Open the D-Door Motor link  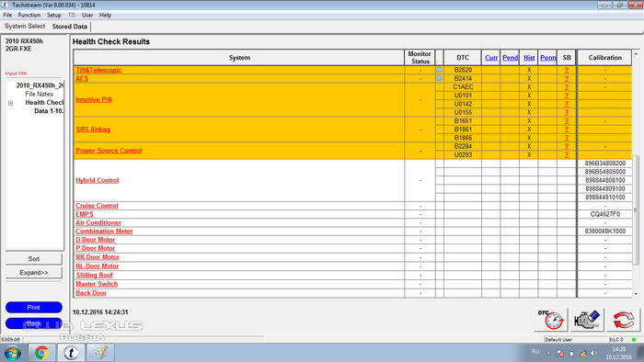point(96,240)
